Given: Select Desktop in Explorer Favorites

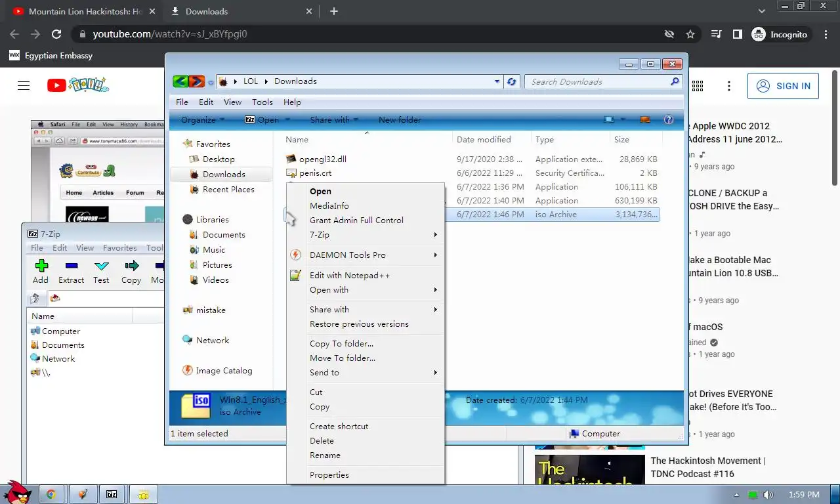Looking at the screenshot, I should [x=219, y=159].
